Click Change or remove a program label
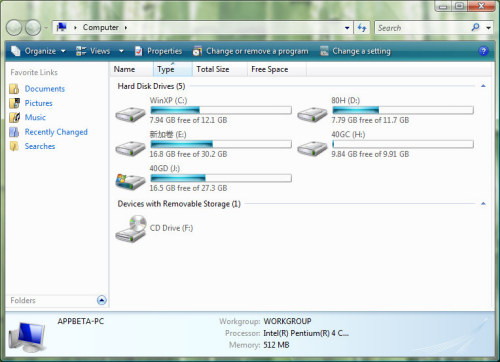This screenshot has width=500, height=362. [257, 51]
